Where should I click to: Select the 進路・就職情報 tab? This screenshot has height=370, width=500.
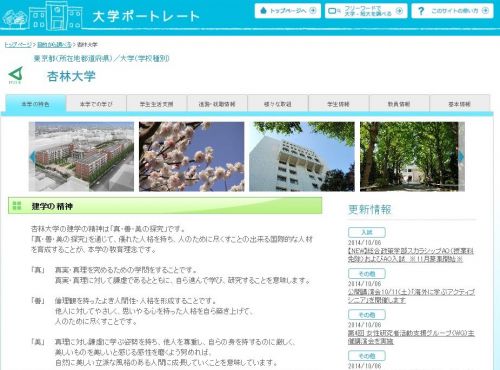pyautogui.click(x=217, y=104)
